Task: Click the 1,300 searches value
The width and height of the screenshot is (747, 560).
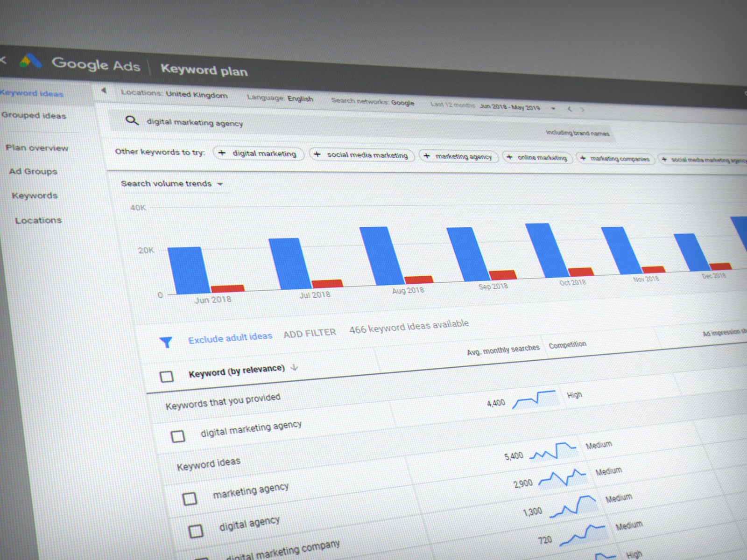Action: point(533,512)
